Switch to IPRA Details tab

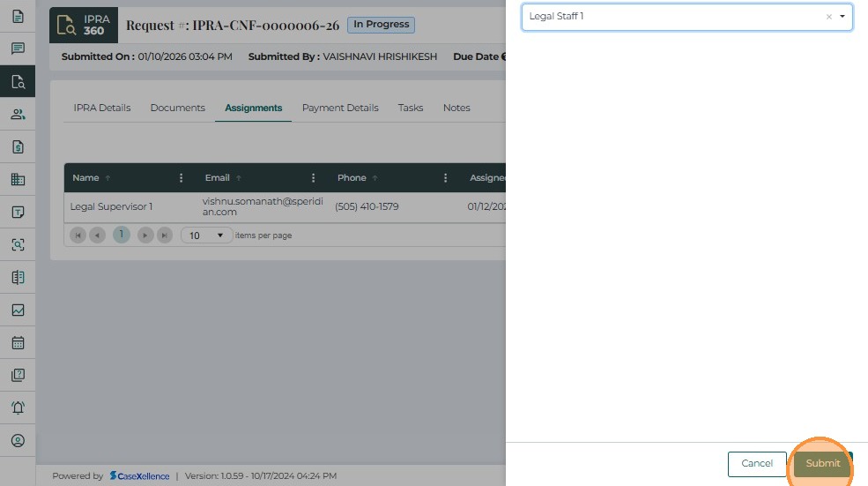(102, 108)
